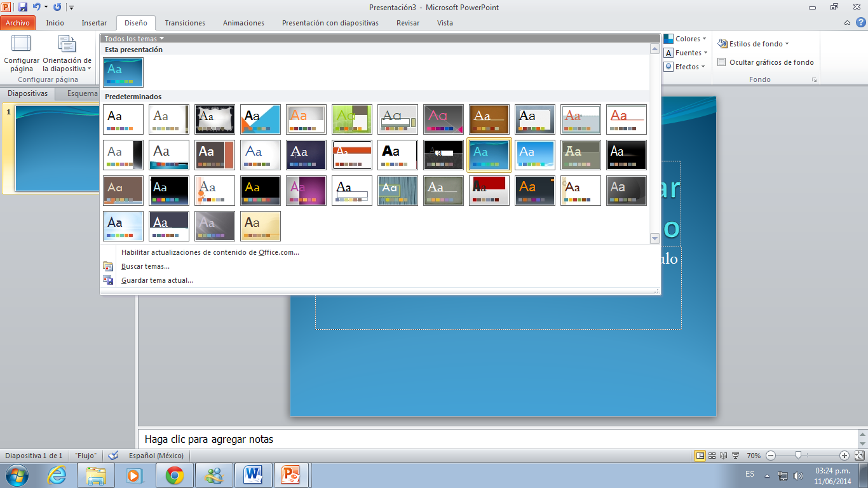Launch Internet Explorer from the taskbar
Image resolution: width=868 pixels, height=488 pixels.
57,475
